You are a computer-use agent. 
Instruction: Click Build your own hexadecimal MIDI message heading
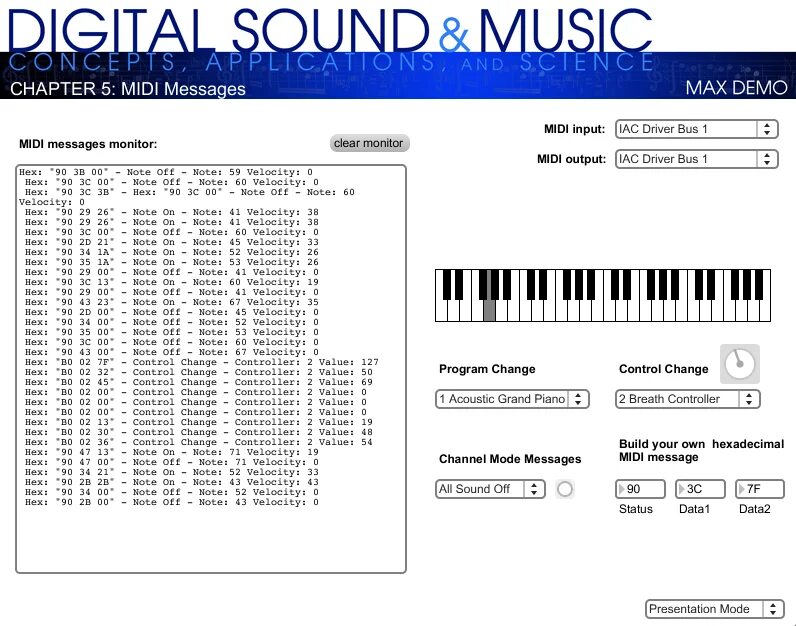(x=702, y=450)
